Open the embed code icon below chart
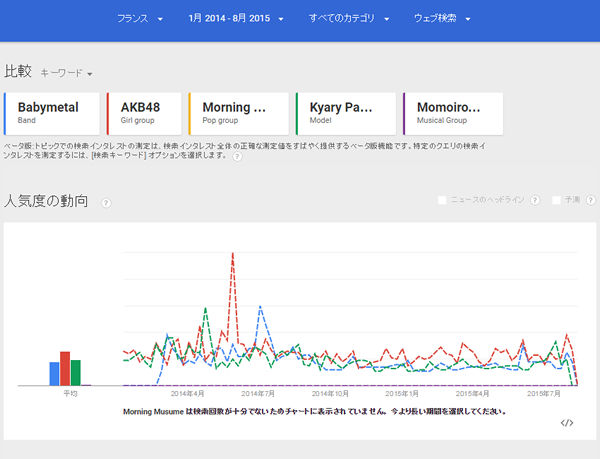Viewport: 600px width, 459px height. pos(567,423)
